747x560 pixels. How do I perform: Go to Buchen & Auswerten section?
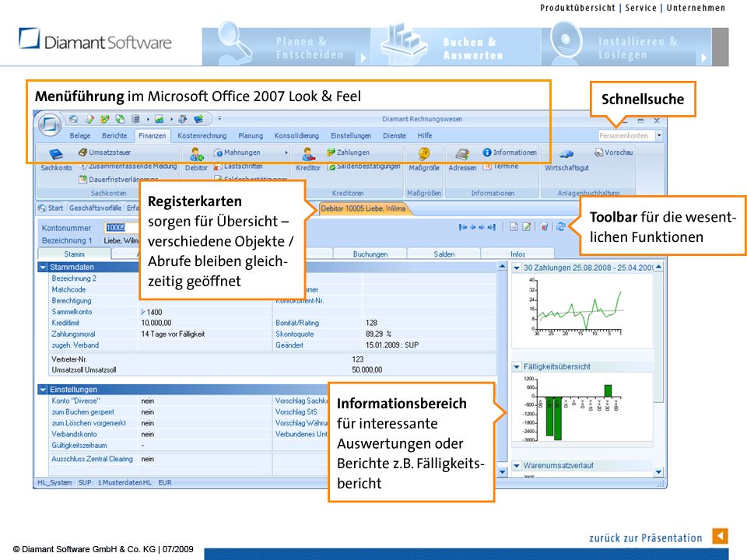click(x=456, y=47)
